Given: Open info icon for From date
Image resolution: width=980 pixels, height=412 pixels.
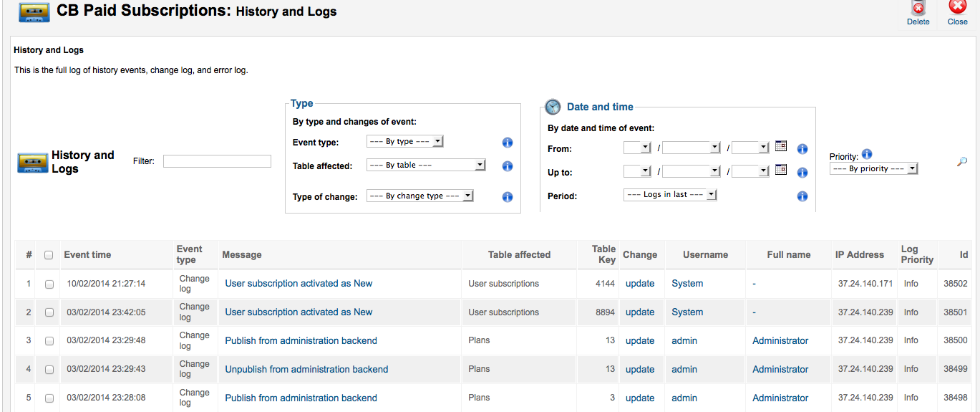Looking at the screenshot, I should [x=802, y=149].
